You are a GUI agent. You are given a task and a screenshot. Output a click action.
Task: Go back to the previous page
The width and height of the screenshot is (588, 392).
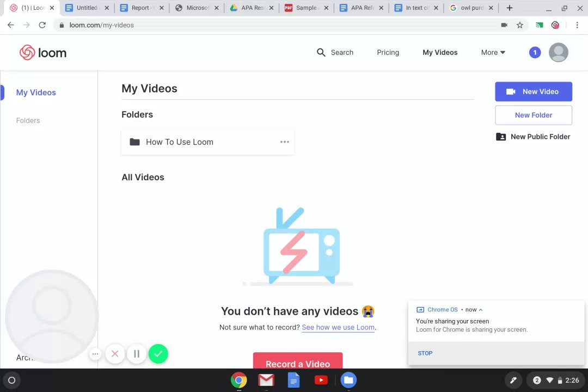click(x=11, y=25)
